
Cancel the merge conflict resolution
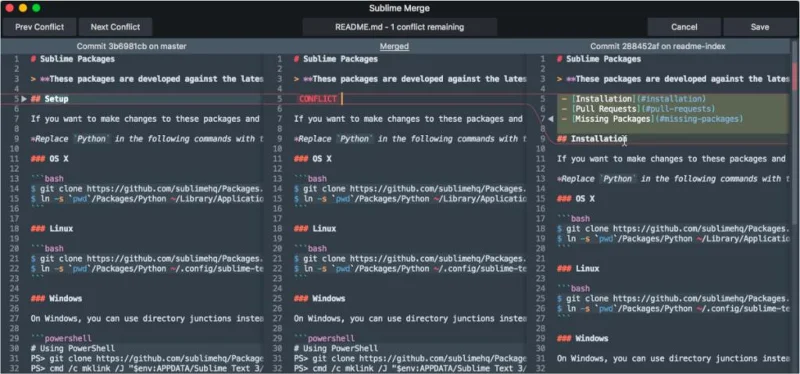point(684,27)
